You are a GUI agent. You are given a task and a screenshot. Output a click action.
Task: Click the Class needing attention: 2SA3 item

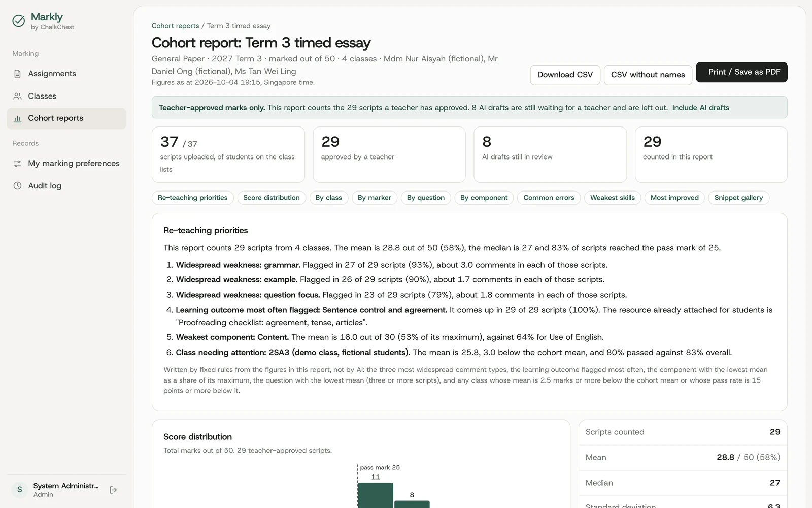coord(454,352)
